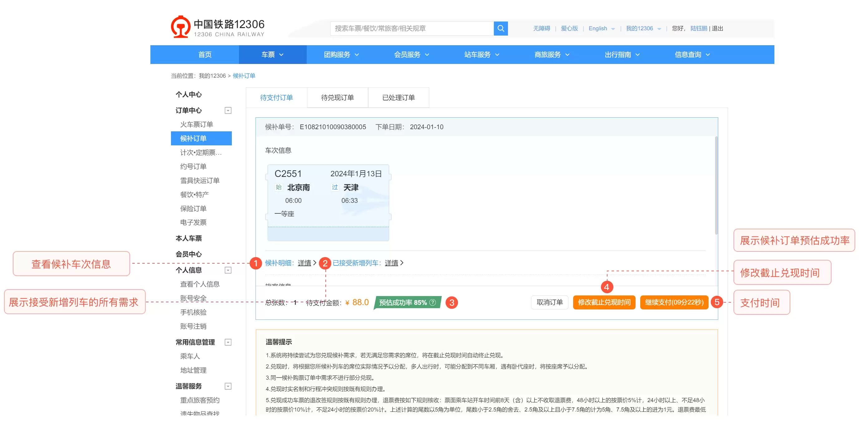Collapse the 个人信息 sidebar section
Viewport: 868px width, 433px height.
click(x=228, y=270)
